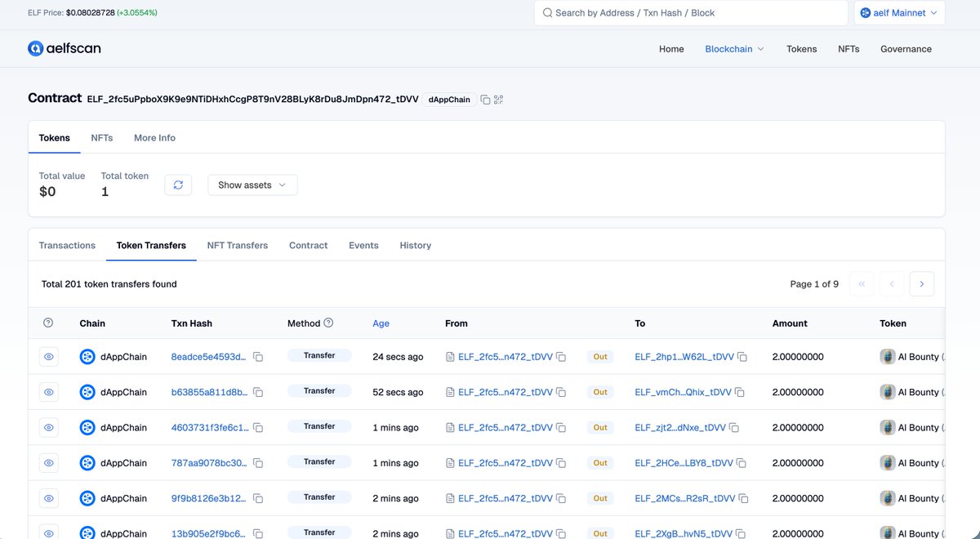Open address ELF_2hp1...W62L_tDVV
980x539 pixels.
point(684,357)
